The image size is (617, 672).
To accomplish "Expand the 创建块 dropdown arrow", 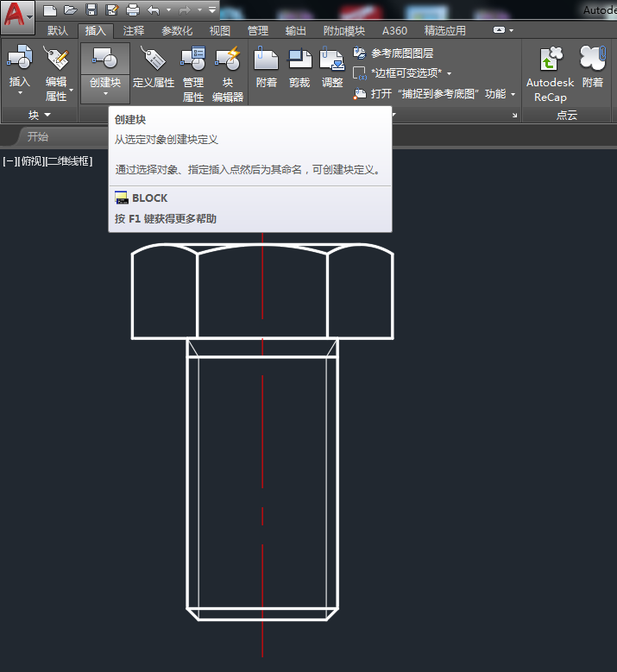I will tap(105, 93).
